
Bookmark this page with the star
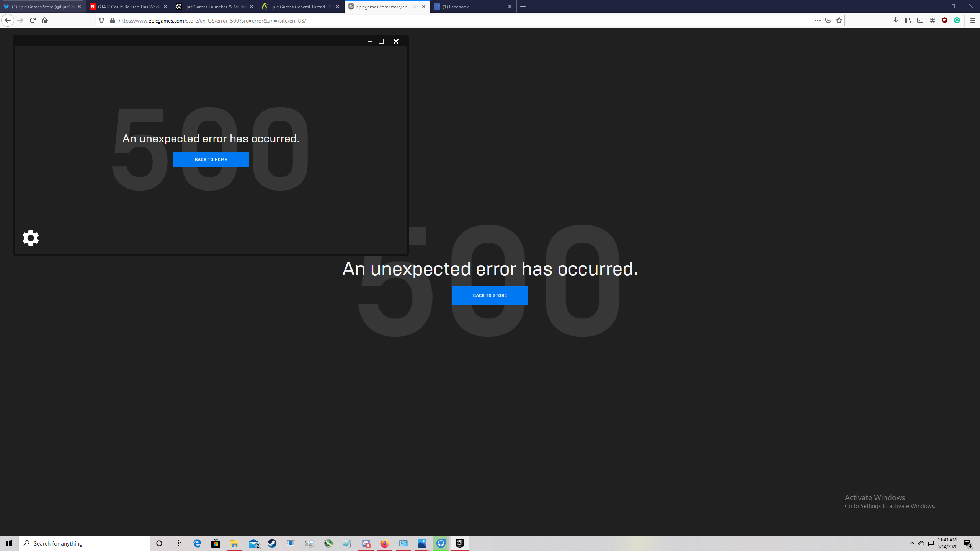tap(839, 20)
